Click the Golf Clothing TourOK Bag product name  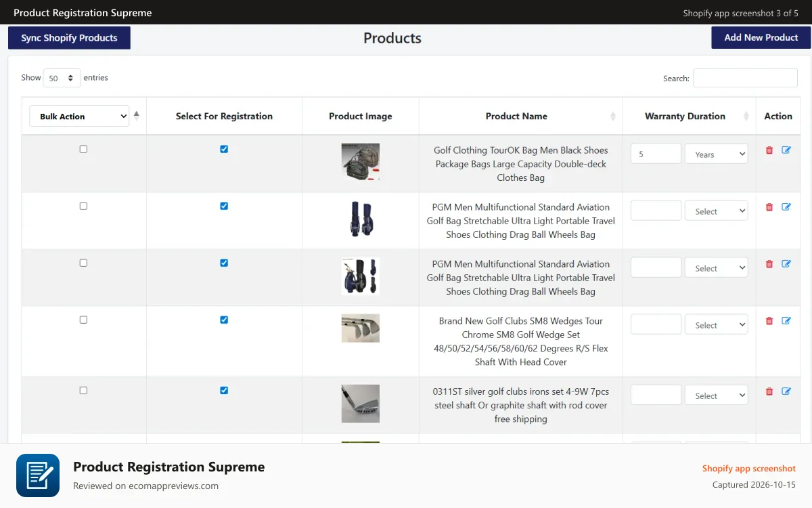pos(521,164)
